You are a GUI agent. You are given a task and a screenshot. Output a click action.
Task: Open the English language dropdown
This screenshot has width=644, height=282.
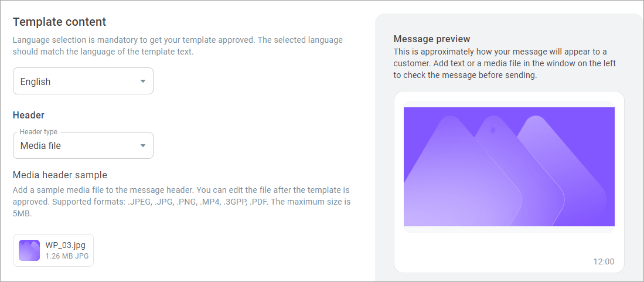[x=83, y=81]
